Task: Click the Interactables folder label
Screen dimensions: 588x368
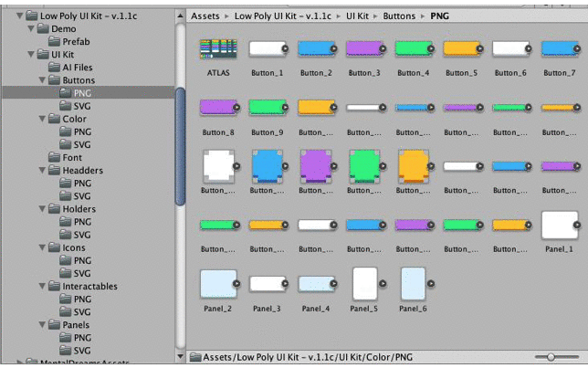Action: (x=89, y=286)
